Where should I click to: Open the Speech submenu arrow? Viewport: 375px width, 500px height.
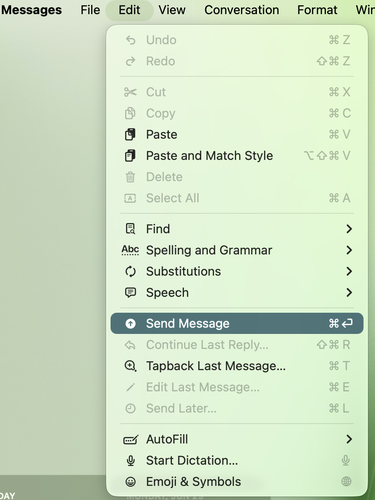point(349,293)
